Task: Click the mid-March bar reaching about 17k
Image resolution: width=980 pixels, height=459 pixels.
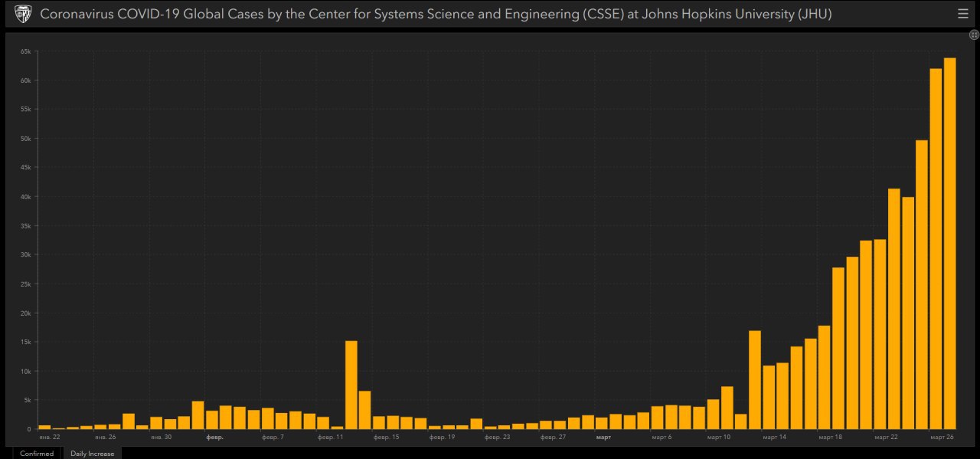Action: 755,380
